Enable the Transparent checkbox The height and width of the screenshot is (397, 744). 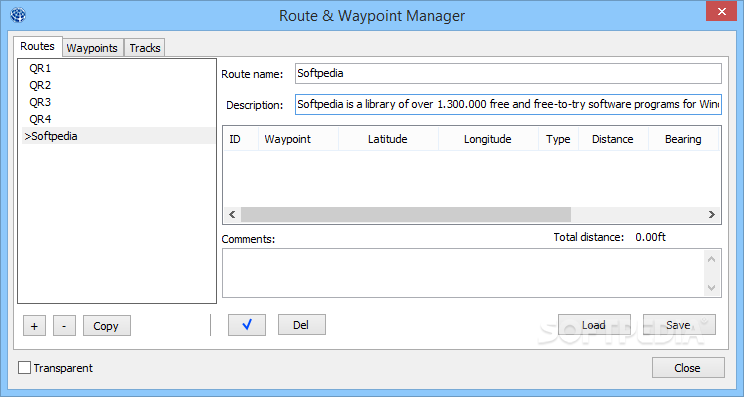pyautogui.click(x=24, y=368)
